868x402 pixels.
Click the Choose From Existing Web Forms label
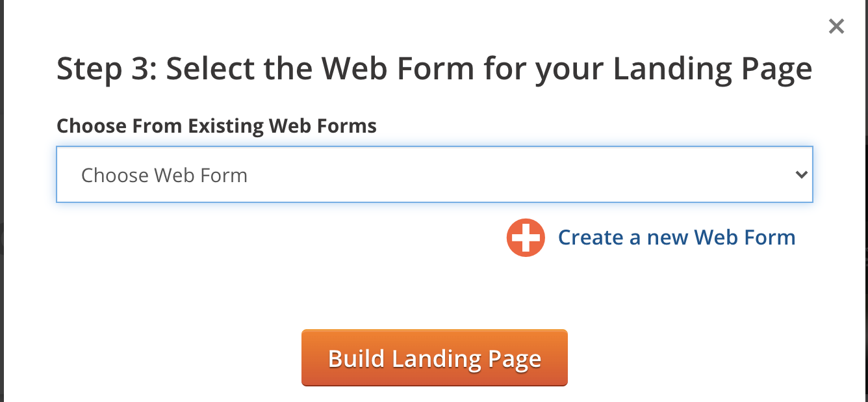click(x=216, y=126)
